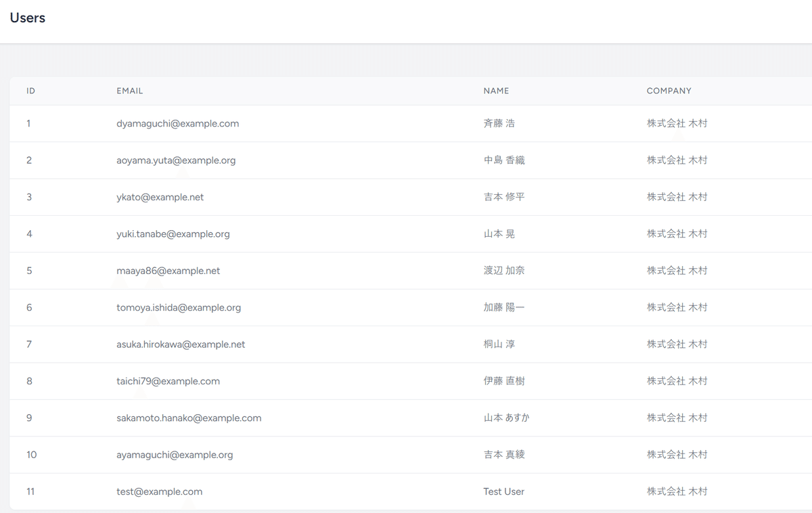Click the name Test User
Image resolution: width=812 pixels, height=513 pixels.
click(x=504, y=491)
